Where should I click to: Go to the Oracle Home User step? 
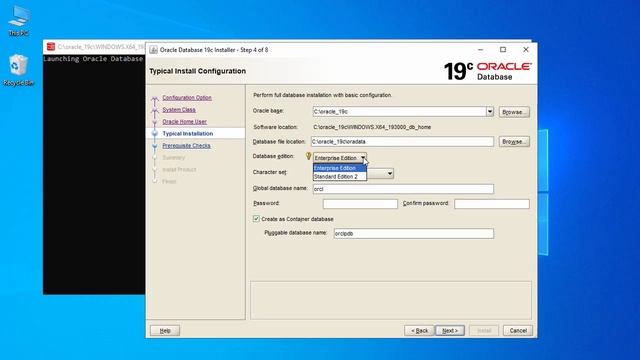point(184,122)
